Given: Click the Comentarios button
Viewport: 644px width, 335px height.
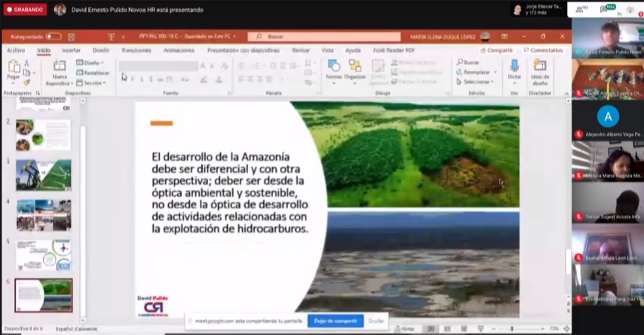Looking at the screenshot, I should tap(542, 50).
